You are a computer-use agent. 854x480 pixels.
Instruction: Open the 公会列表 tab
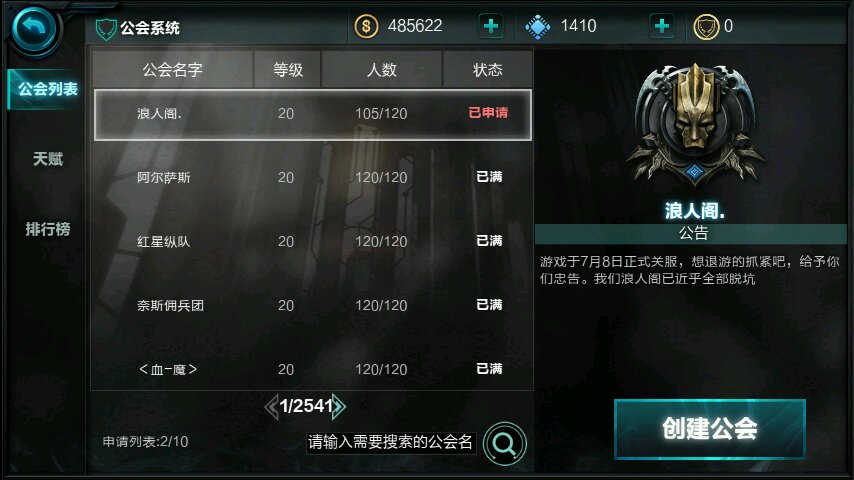(x=47, y=89)
